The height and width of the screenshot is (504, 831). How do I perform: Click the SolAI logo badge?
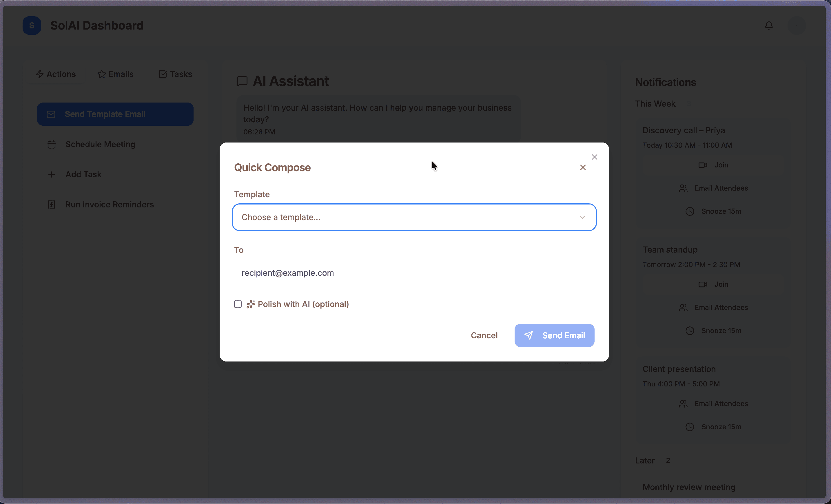(32, 25)
